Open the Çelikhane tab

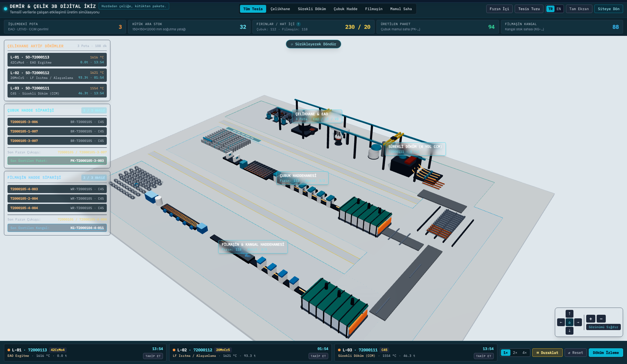[x=280, y=9]
